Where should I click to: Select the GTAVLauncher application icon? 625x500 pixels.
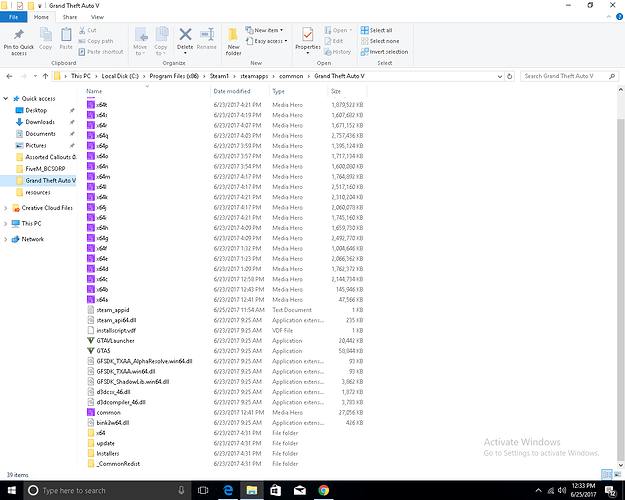coord(90,341)
